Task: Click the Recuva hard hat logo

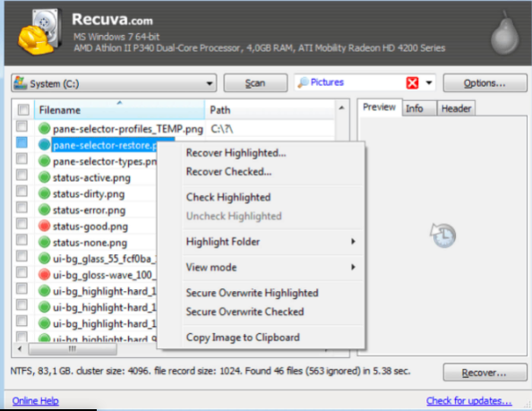Action: tap(39, 31)
